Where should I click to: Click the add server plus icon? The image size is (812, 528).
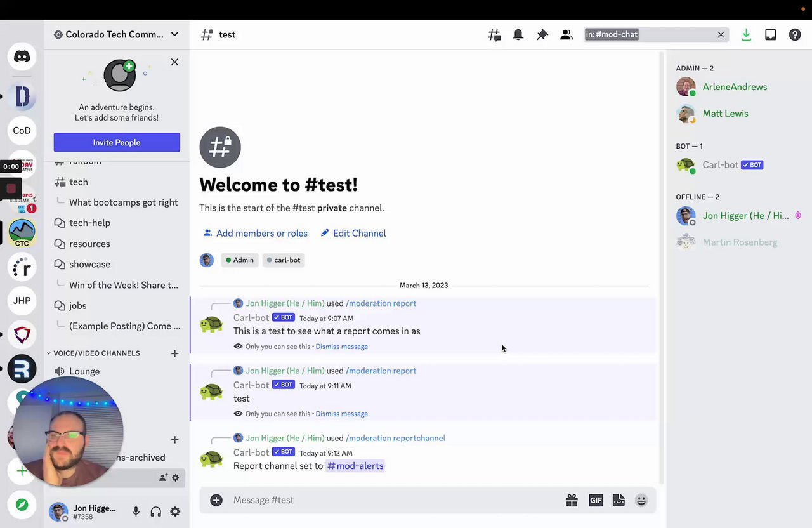(x=22, y=471)
